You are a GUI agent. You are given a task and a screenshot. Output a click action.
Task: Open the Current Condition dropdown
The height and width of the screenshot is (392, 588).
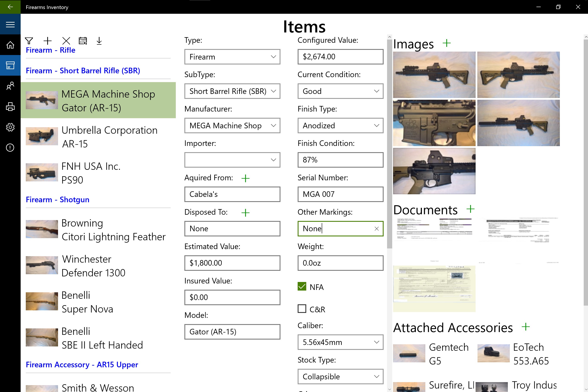[x=340, y=91]
